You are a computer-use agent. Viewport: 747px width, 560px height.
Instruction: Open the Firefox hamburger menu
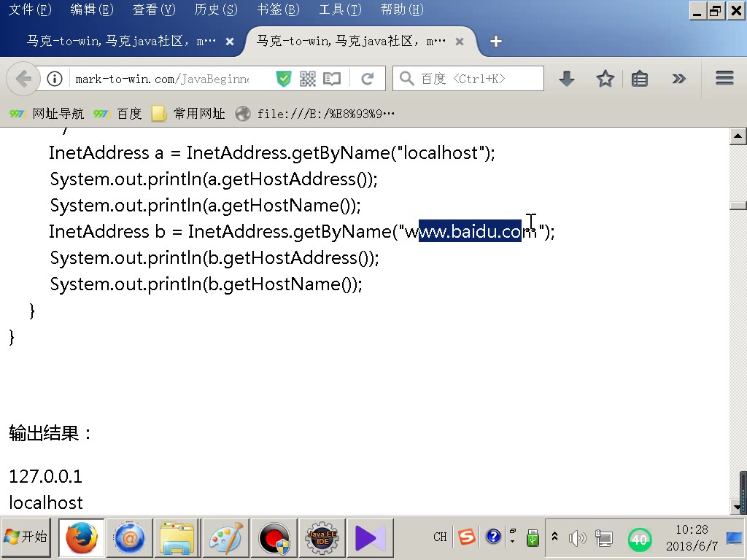click(724, 78)
